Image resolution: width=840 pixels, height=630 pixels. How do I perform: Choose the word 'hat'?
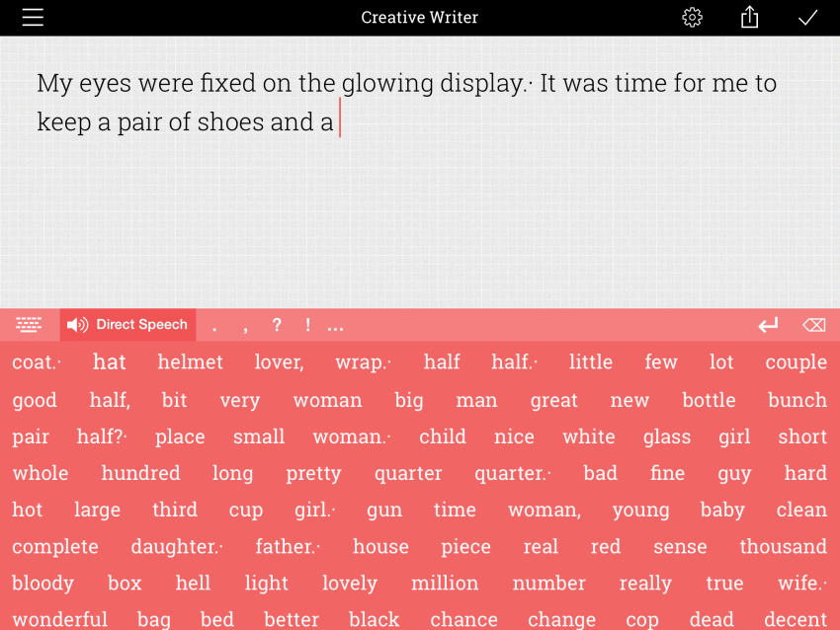[110, 362]
